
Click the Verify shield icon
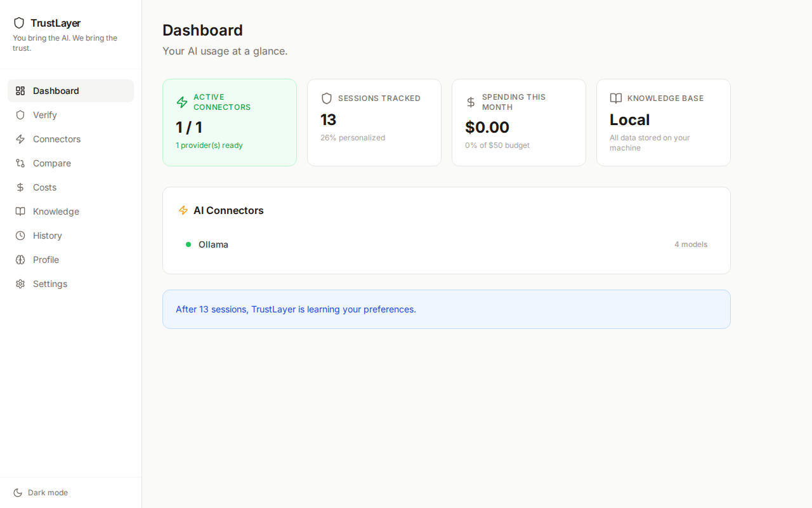[x=20, y=115]
